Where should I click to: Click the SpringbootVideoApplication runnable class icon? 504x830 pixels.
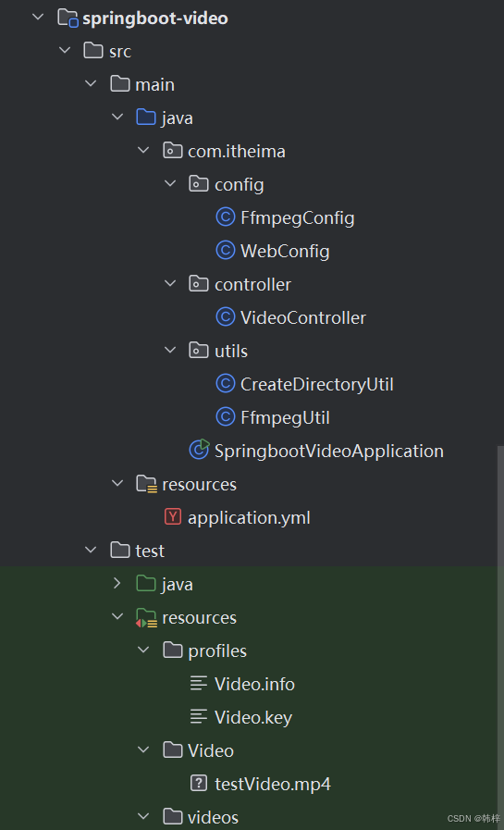coord(200,450)
